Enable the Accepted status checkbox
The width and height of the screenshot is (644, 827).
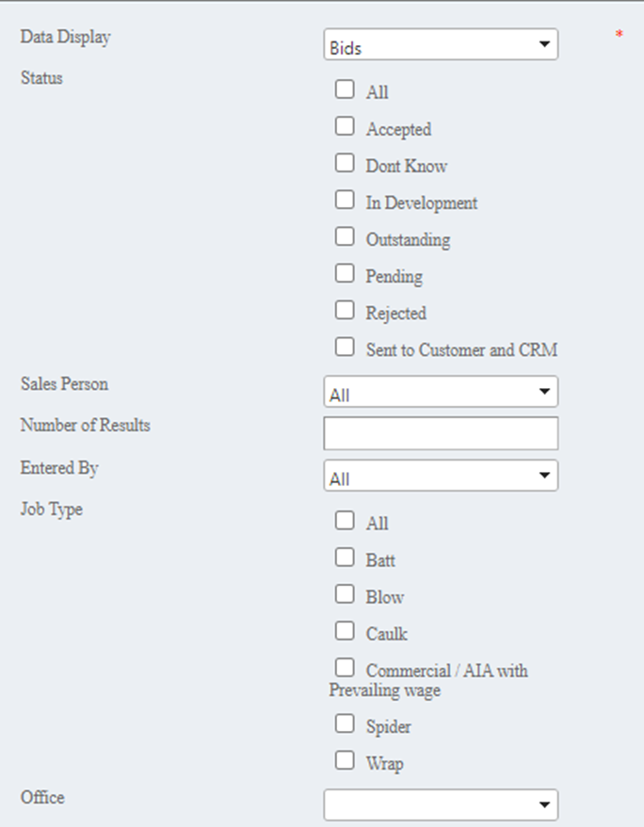click(x=346, y=127)
